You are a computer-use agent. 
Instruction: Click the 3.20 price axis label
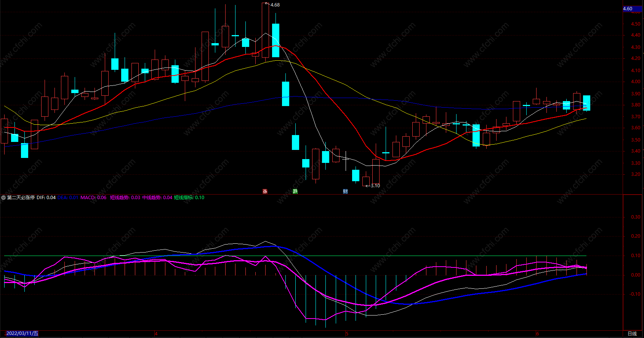[x=635, y=174]
